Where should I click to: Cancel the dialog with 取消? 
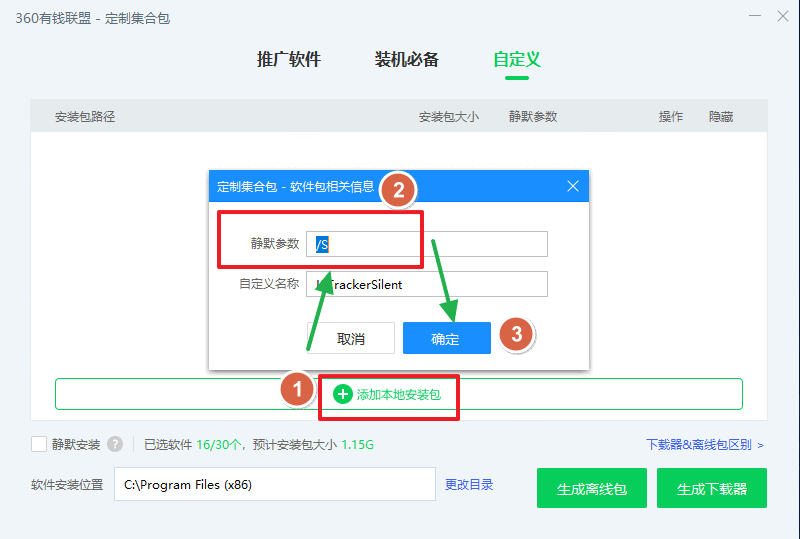[351, 338]
